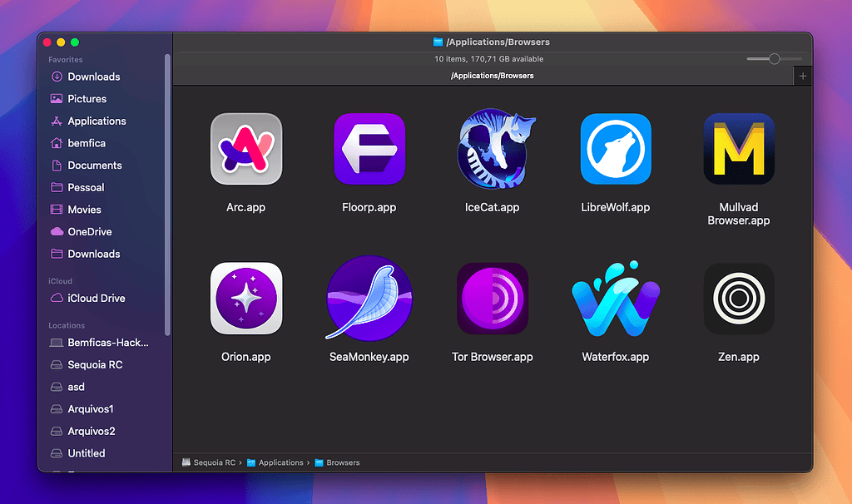Adjust the icon size slider
Image resolution: width=852 pixels, height=504 pixels.
775,59
